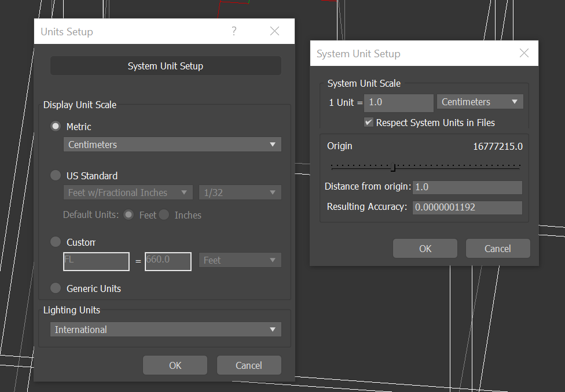Image resolution: width=565 pixels, height=392 pixels.
Task: Open the custom Feet unit dropdown
Action: (240, 260)
